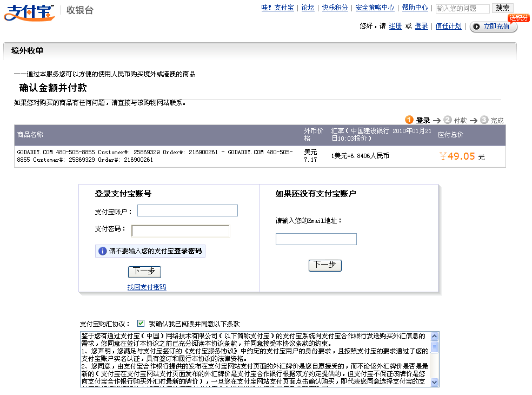Focus the 支付宝账户 account input field
This screenshot has height=395, width=532.
pyautogui.click(x=188, y=210)
